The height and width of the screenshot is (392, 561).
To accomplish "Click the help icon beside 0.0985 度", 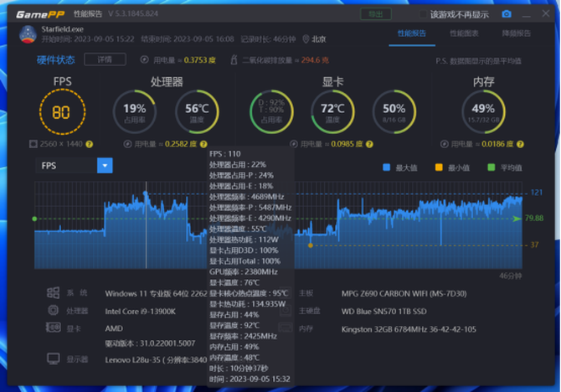I will [369, 144].
